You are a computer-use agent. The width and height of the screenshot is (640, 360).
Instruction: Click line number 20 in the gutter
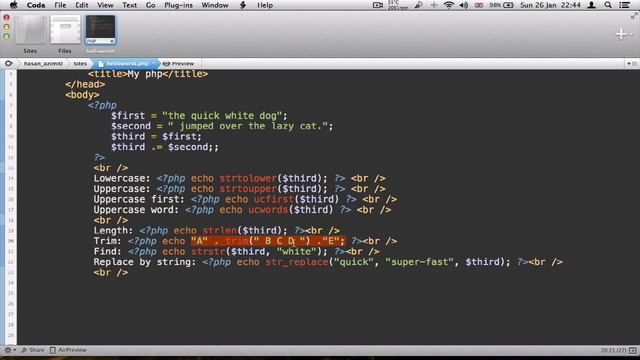tap(11, 241)
